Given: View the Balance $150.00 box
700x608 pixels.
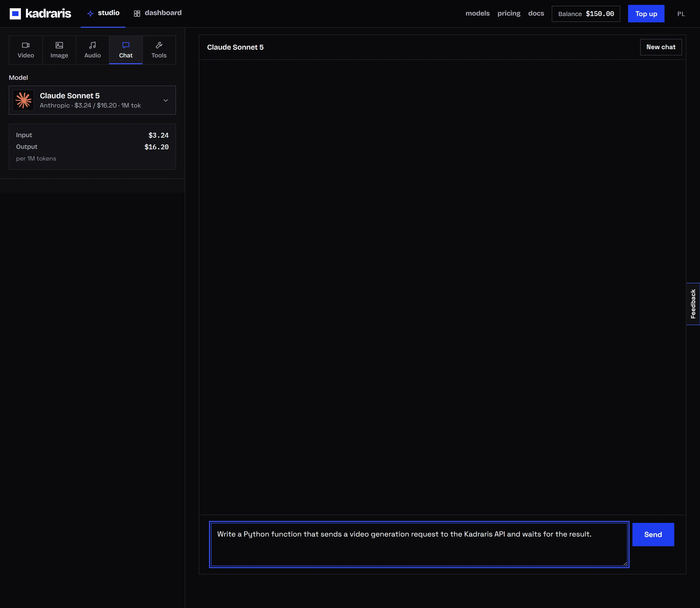Looking at the screenshot, I should tap(586, 14).
